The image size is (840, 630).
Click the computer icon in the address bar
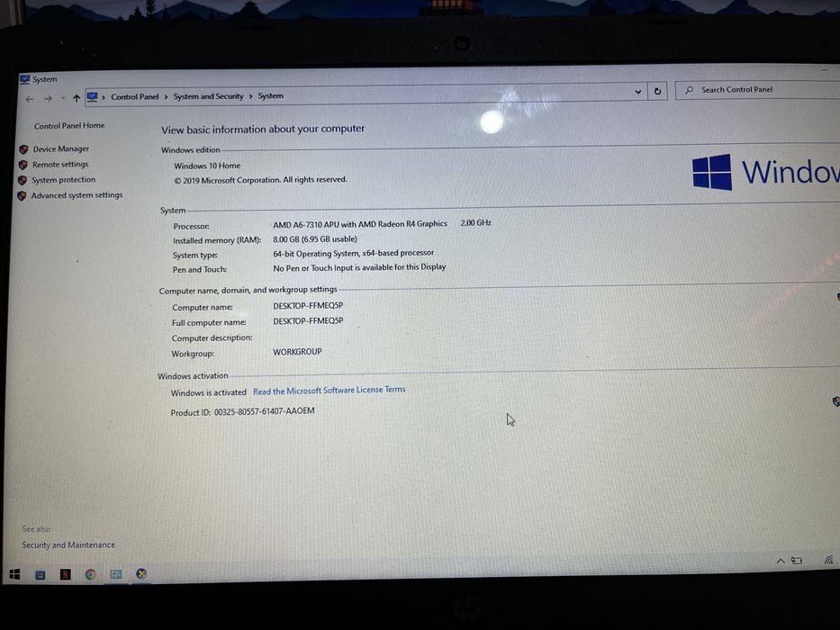pos(93,97)
